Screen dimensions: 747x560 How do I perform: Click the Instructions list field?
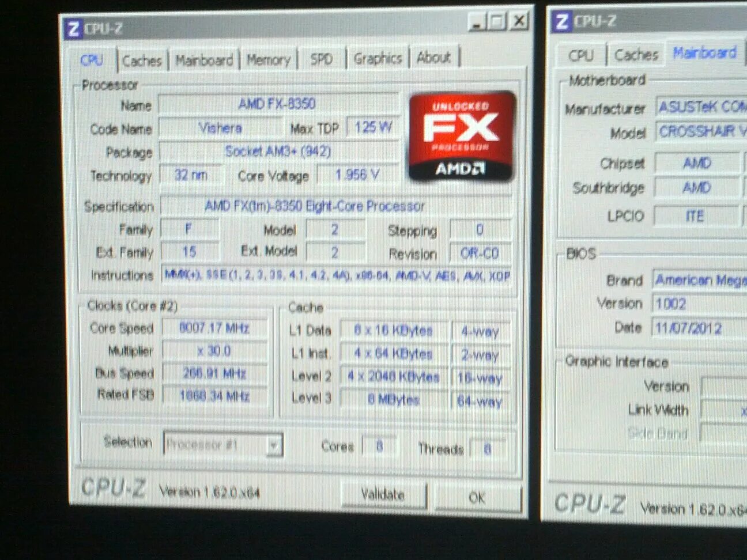(x=337, y=275)
